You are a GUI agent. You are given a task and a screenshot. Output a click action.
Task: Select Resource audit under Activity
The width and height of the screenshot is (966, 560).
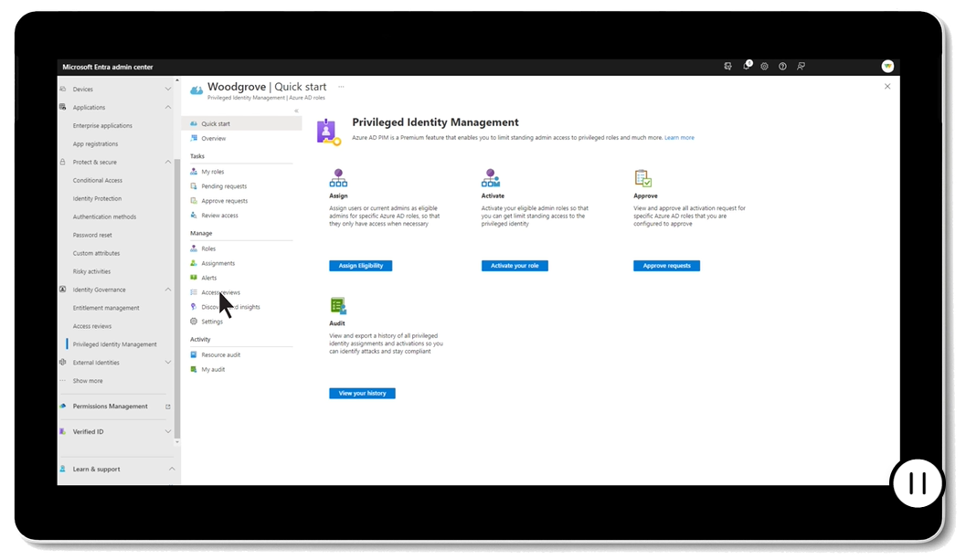220,354
